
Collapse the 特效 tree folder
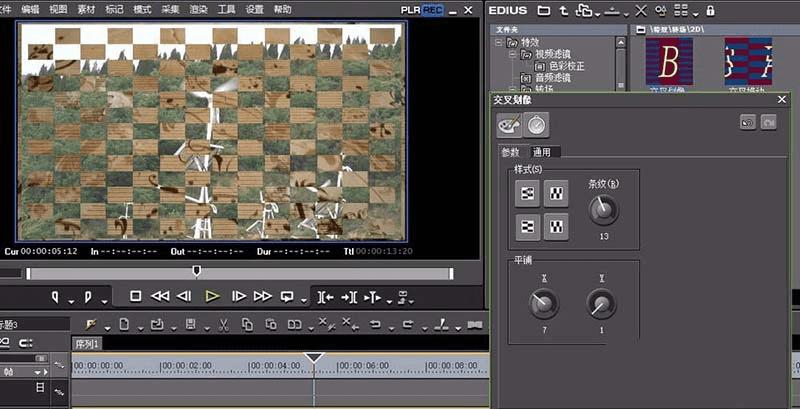point(499,43)
